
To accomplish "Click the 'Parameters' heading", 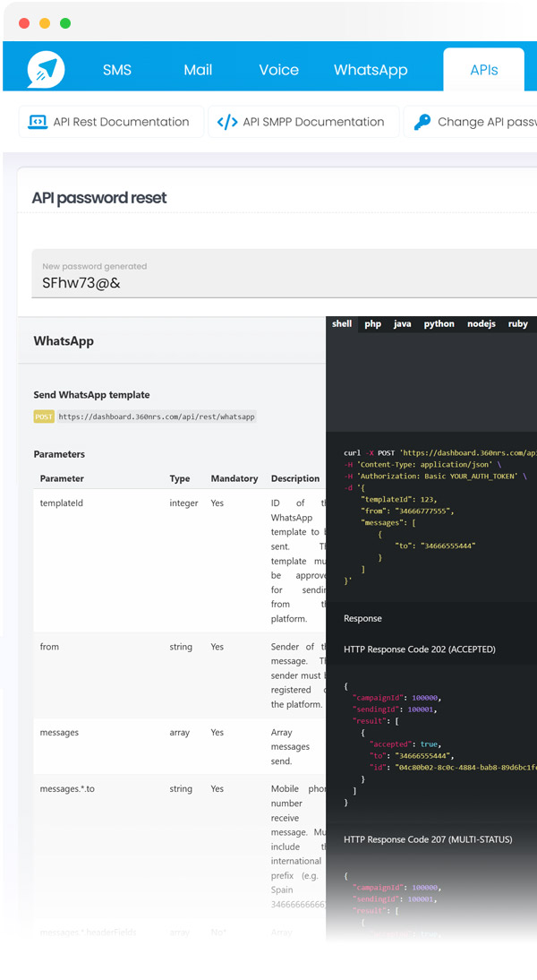I will 59,454.
